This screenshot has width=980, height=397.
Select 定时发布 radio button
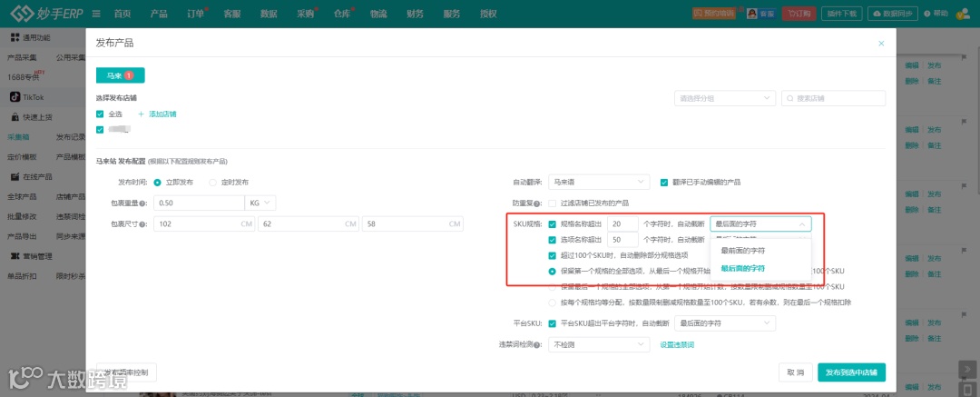click(x=212, y=183)
